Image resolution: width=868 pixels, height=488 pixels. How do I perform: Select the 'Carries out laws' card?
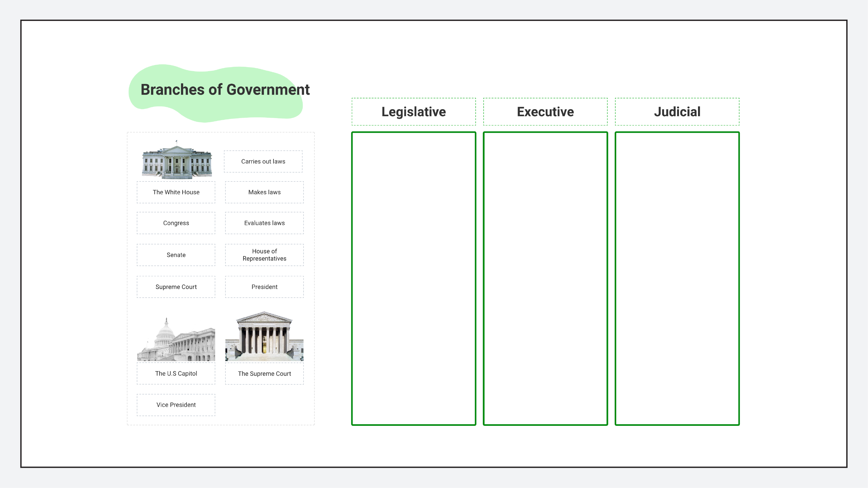pos(264,161)
